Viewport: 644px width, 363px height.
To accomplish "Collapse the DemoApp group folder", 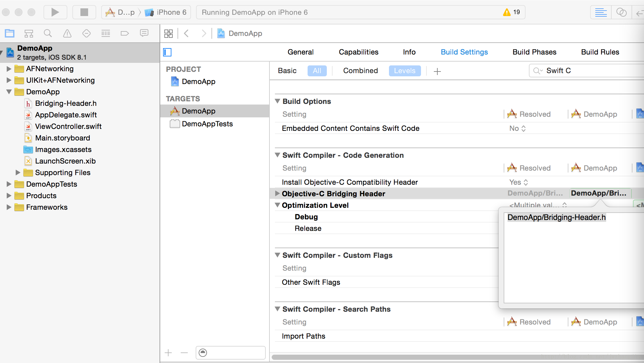I will click(x=9, y=92).
